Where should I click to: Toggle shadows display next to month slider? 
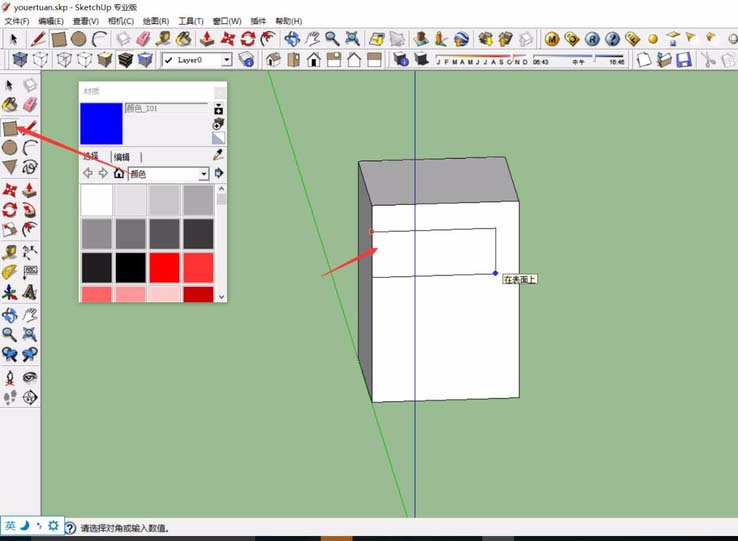(401, 60)
